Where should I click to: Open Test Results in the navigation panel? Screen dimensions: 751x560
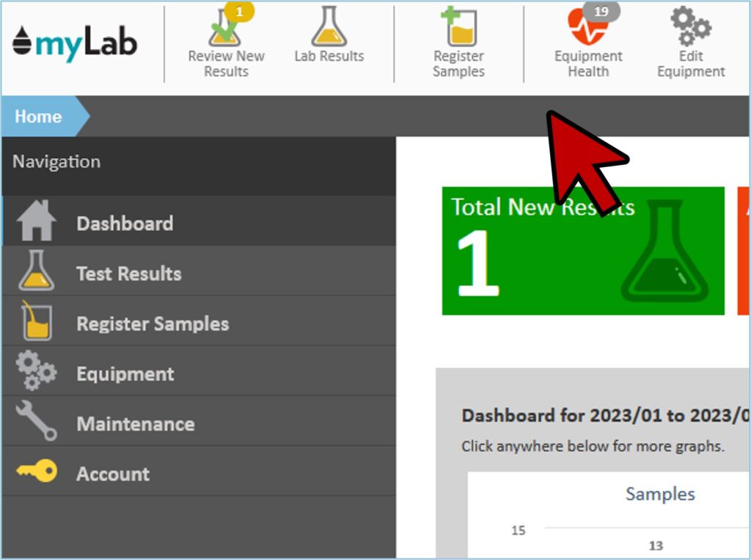tap(129, 274)
